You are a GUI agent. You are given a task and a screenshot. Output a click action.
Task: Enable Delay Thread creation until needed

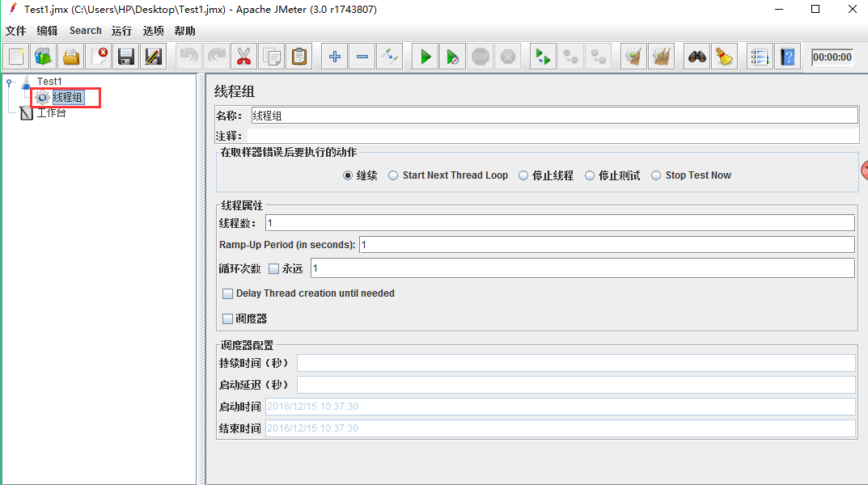pos(227,293)
